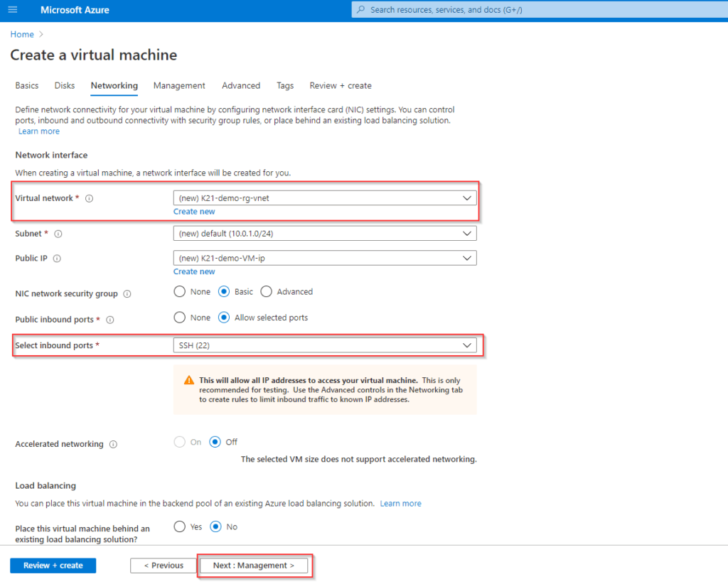This screenshot has height=584, width=728.
Task: Click the info icon beside Subnet
Action: click(x=58, y=234)
